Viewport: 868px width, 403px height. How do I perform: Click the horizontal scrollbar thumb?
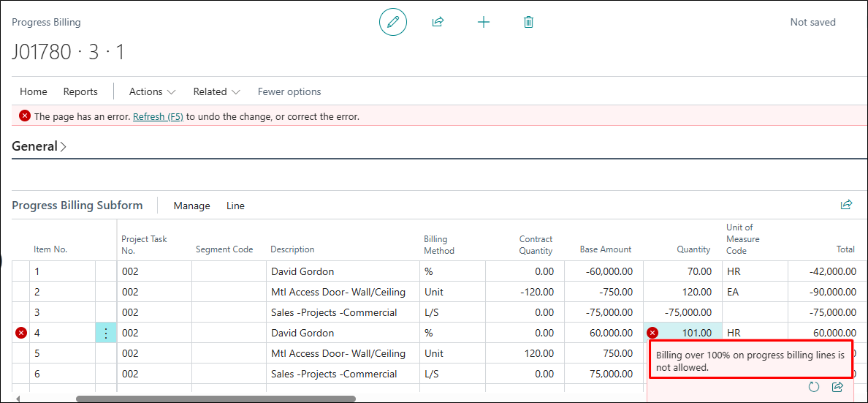coord(216,399)
